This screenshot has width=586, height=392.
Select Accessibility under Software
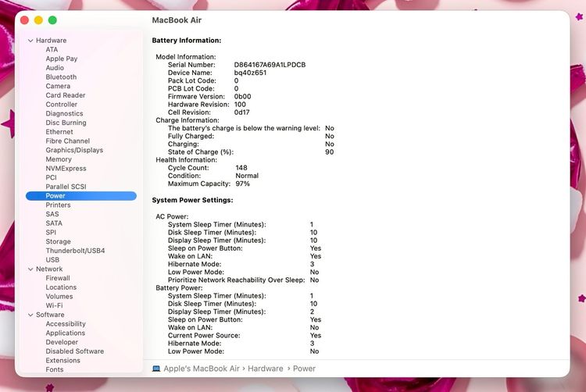66,324
